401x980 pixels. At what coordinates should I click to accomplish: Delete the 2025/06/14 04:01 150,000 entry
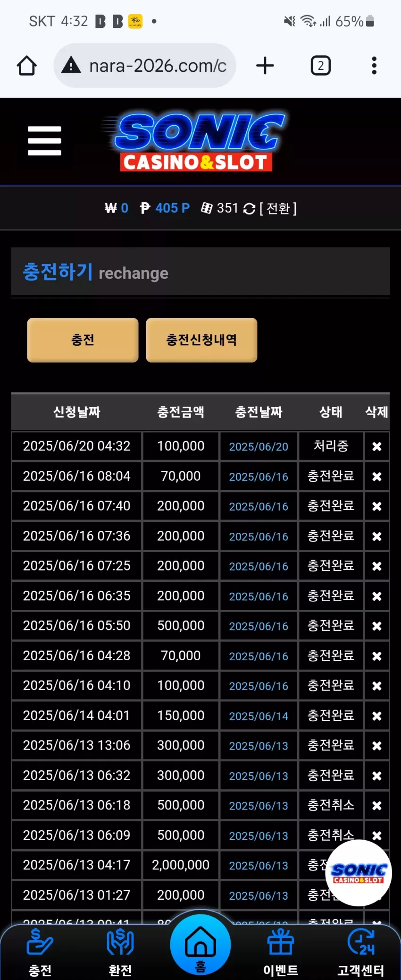[x=376, y=716]
